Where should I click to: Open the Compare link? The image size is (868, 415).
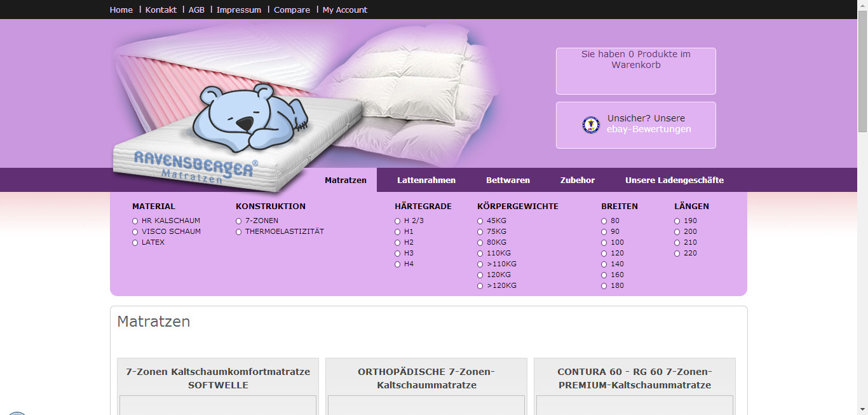(x=292, y=10)
